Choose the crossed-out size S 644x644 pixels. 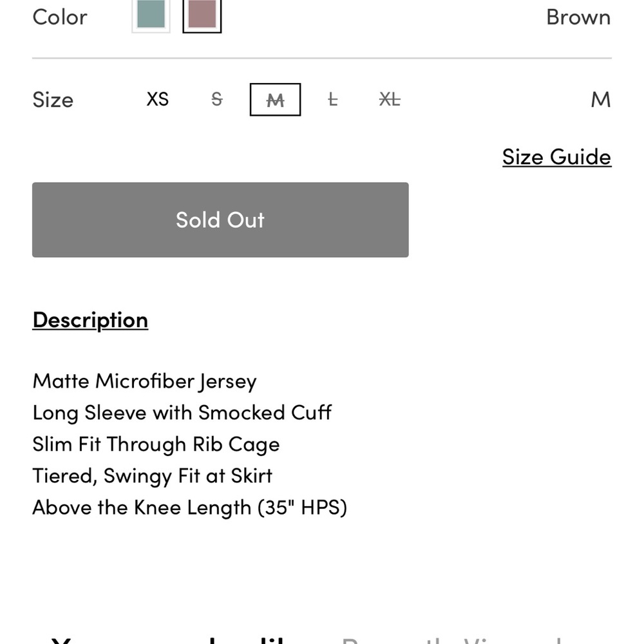217,100
